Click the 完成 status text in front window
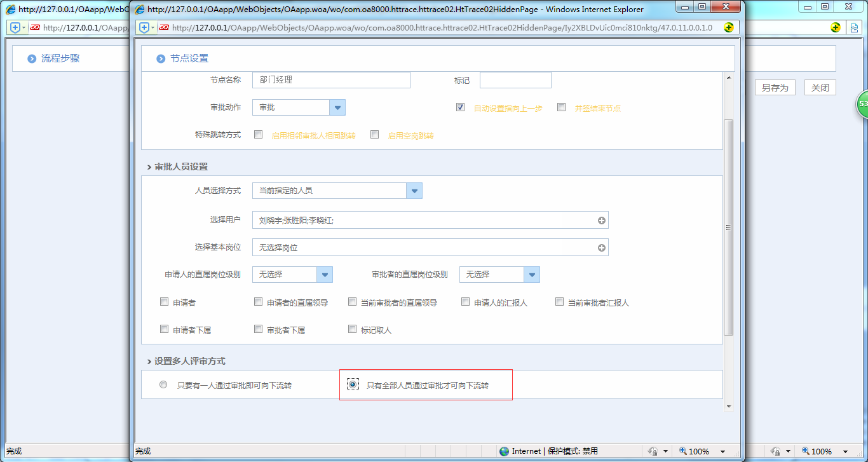 point(143,451)
